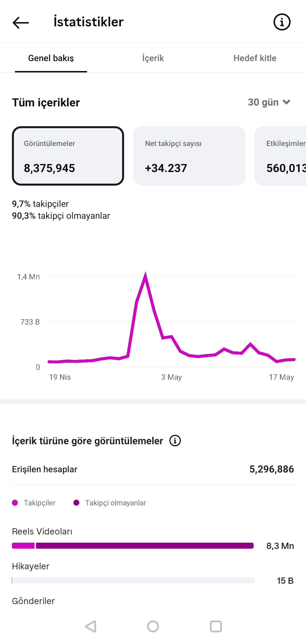Expand the 30 gün period dropdown
The height and width of the screenshot is (644, 306).
point(269,102)
